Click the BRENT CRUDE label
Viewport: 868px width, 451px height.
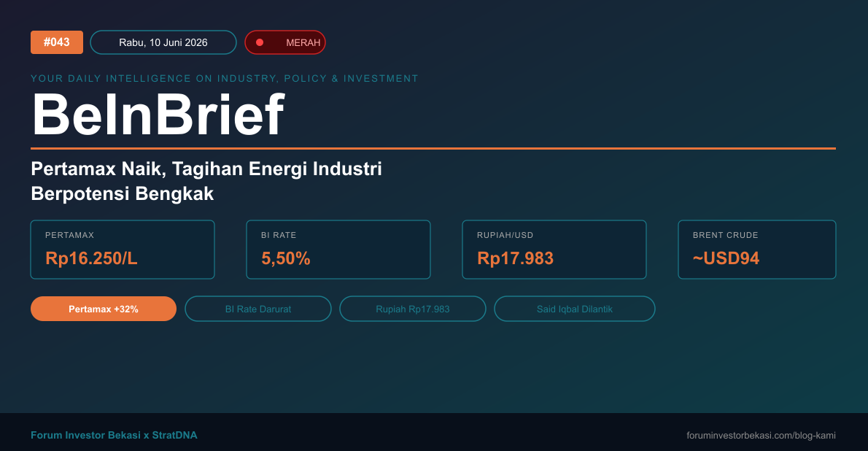(725, 235)
